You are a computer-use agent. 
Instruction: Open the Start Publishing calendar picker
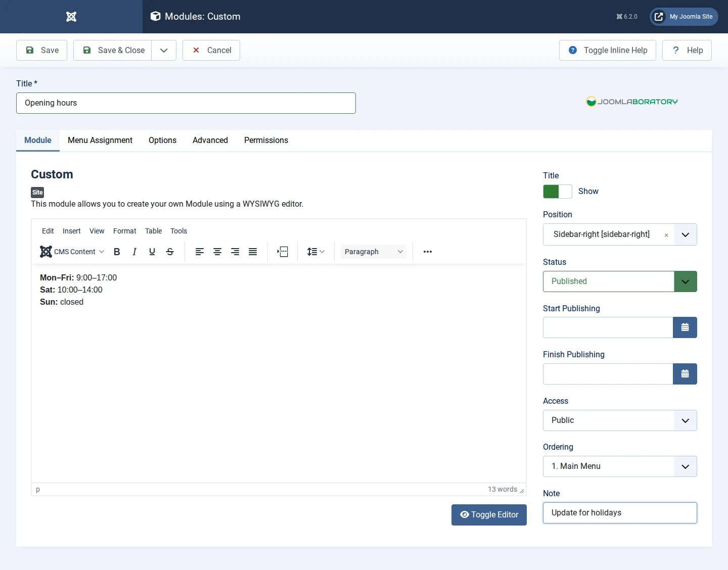coord(685,327)
